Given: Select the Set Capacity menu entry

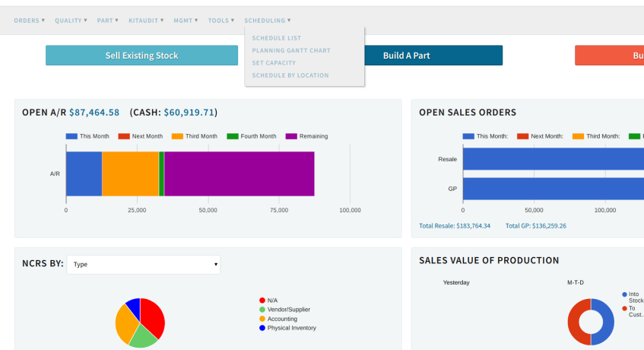Looking at the screenshot, I should tap(274, 63).
